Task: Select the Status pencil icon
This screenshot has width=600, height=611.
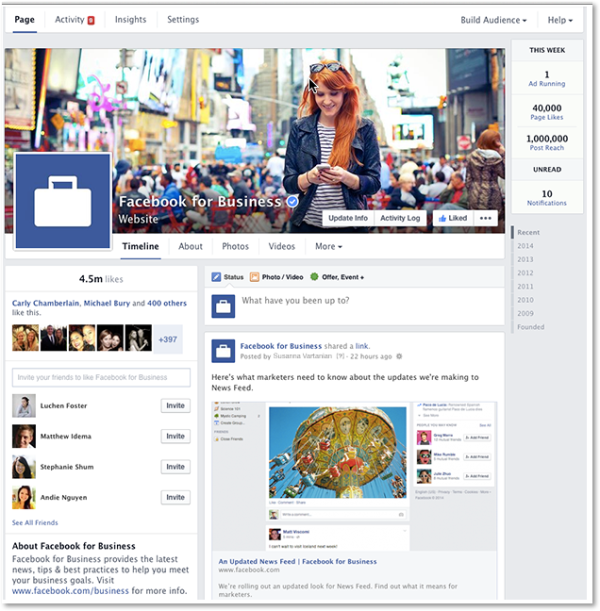Action: coord(216,277)
